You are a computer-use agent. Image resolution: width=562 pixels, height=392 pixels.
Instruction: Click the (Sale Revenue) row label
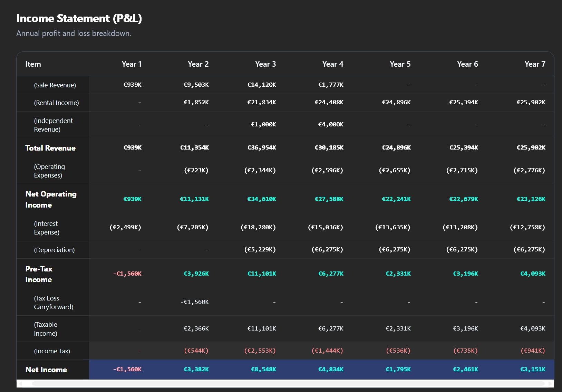[x=55, y=85]
